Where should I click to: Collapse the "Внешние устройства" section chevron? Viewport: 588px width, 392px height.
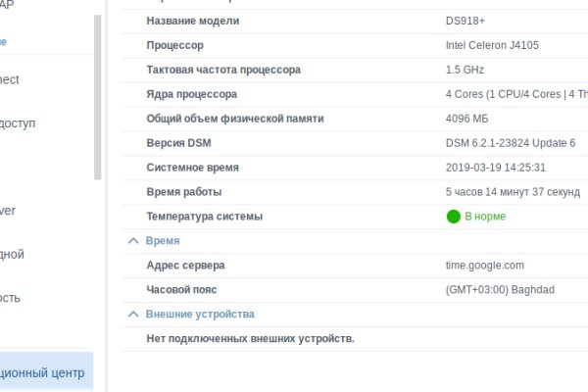[133, 314]
